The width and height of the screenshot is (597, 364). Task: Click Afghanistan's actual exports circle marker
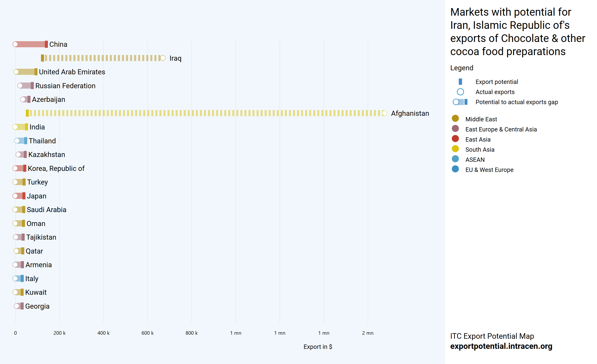point(384,113)
